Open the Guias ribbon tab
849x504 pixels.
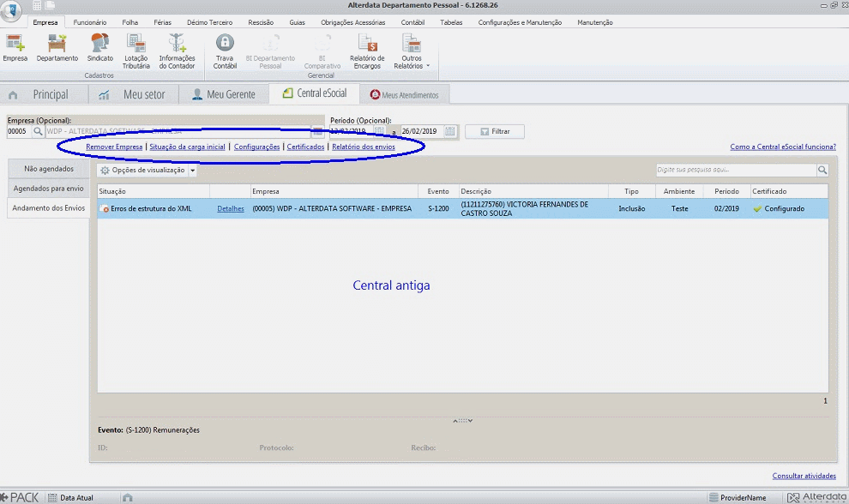pos(298,22)
